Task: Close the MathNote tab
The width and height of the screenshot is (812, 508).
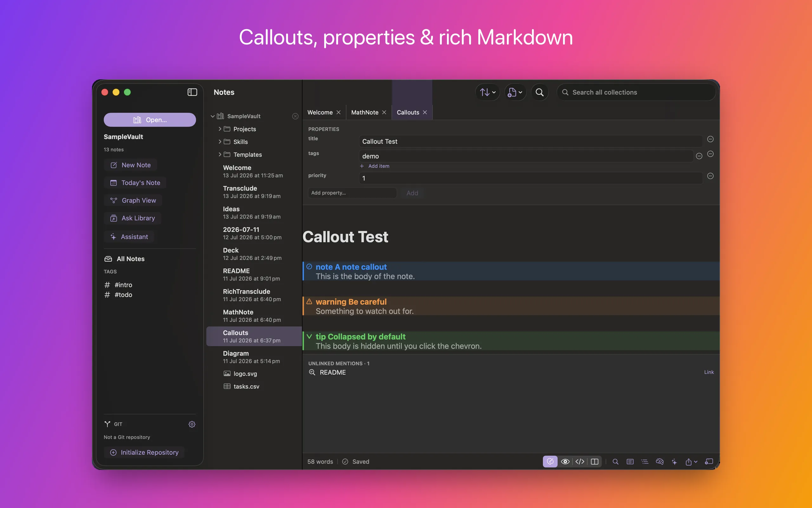Action: pyautogui.click(x=384, y=112)
